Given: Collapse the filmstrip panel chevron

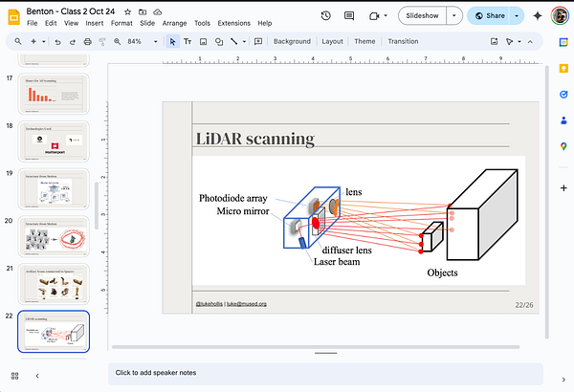Looking at the screenshot, I should [x=37, y=376].
